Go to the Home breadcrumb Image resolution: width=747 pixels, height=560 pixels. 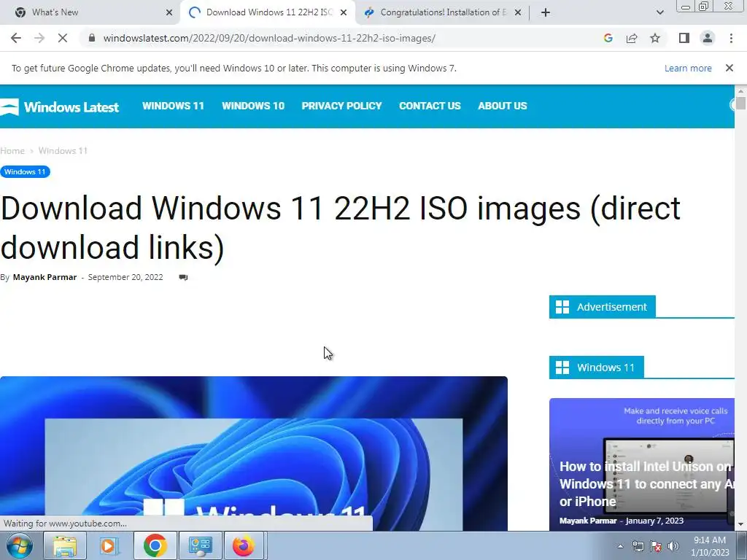12,151
